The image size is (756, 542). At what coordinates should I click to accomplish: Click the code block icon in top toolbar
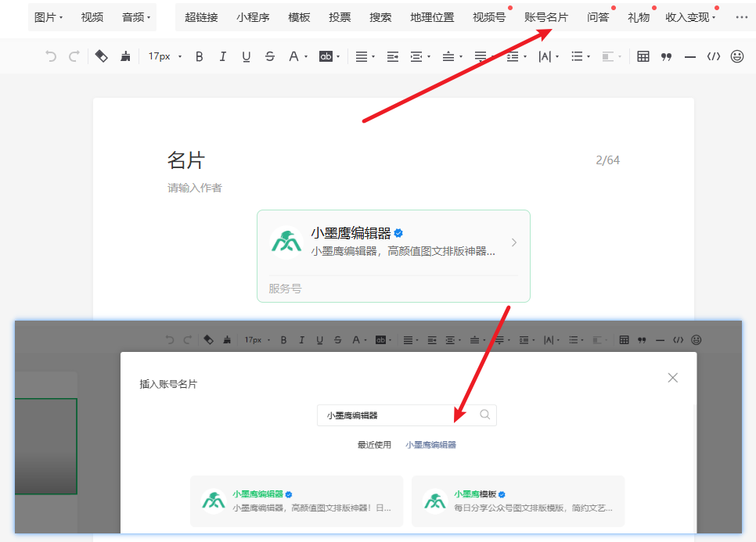pyautogui.click(x=713, y=56)
